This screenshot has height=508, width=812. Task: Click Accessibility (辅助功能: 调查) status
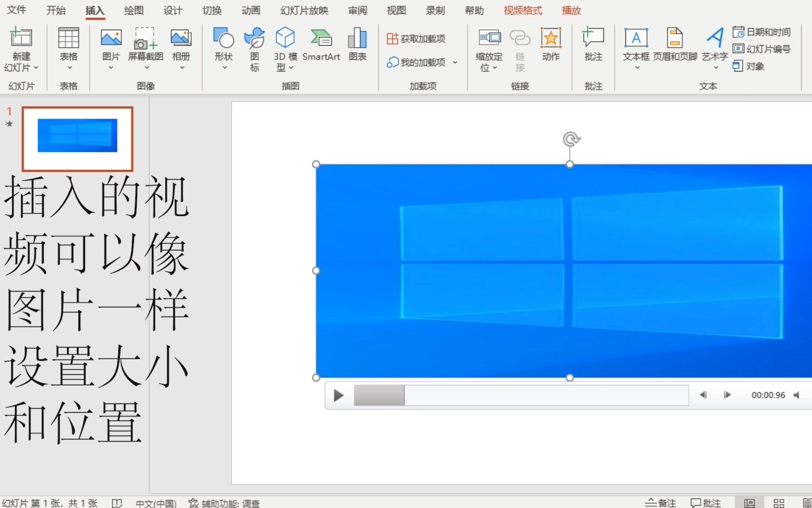pos(224,503)
